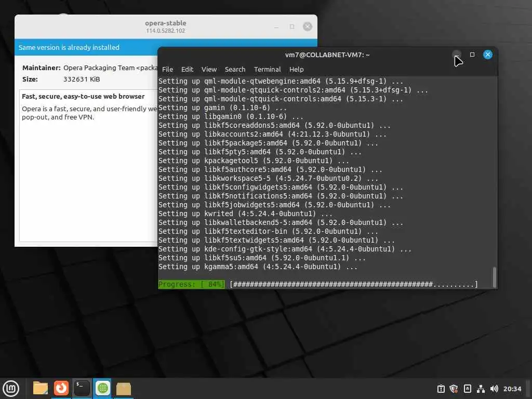Open the network connections tray icon
This screenshot has height=399, width=532.
[481, 389]
